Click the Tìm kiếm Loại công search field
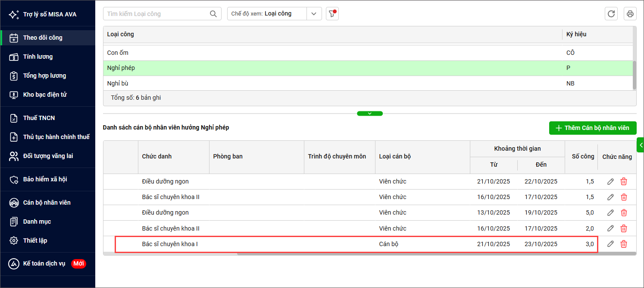 (x=157, y=14)
